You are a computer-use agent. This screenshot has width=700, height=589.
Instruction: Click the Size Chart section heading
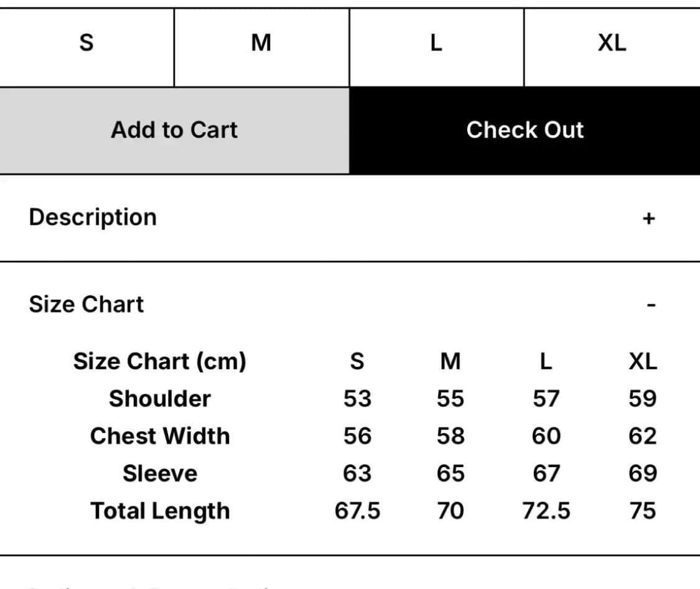coord(86,304)
